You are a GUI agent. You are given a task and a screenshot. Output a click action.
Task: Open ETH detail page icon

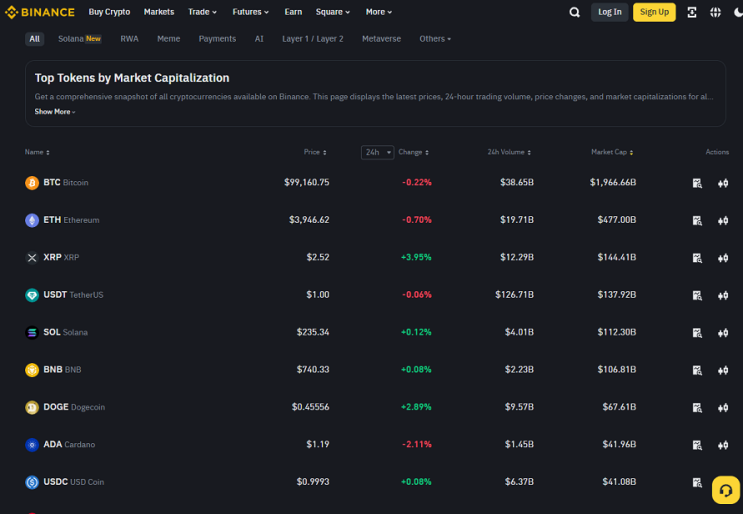pos(697,220)
